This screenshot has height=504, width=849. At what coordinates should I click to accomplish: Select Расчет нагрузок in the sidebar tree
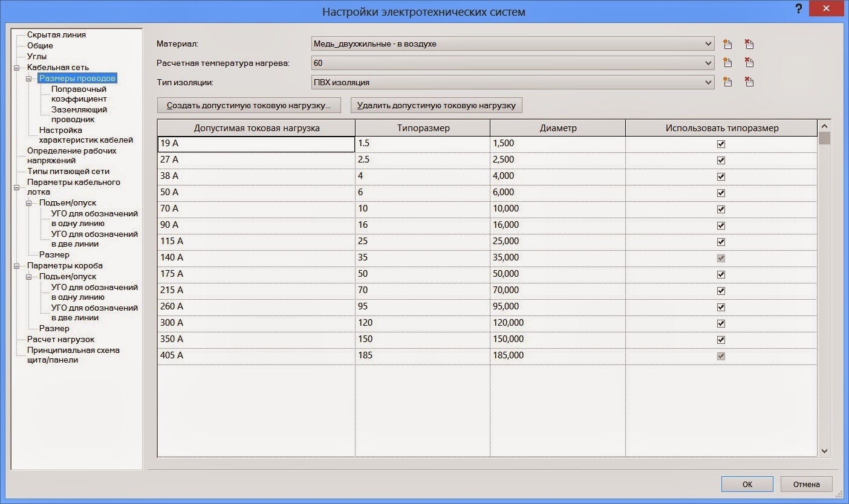60,339
